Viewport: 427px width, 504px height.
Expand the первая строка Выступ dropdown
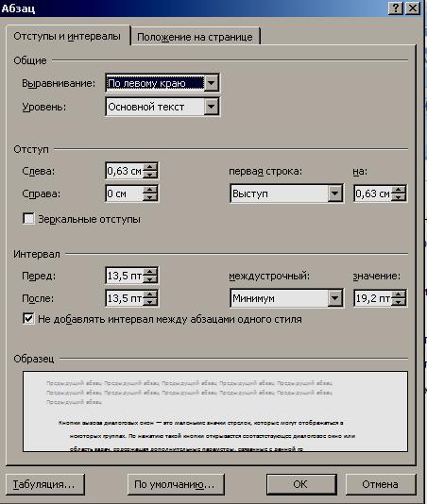pyautogui.click(x=335, y=193)
